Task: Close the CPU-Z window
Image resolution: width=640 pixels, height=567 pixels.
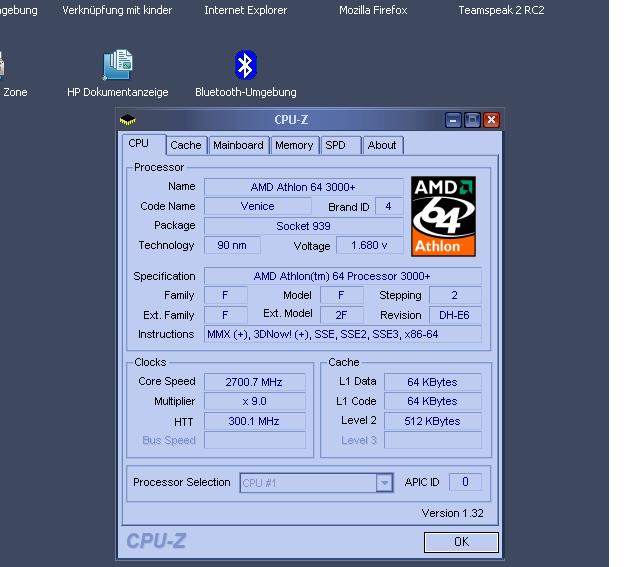Action: [x=491, y=120]
